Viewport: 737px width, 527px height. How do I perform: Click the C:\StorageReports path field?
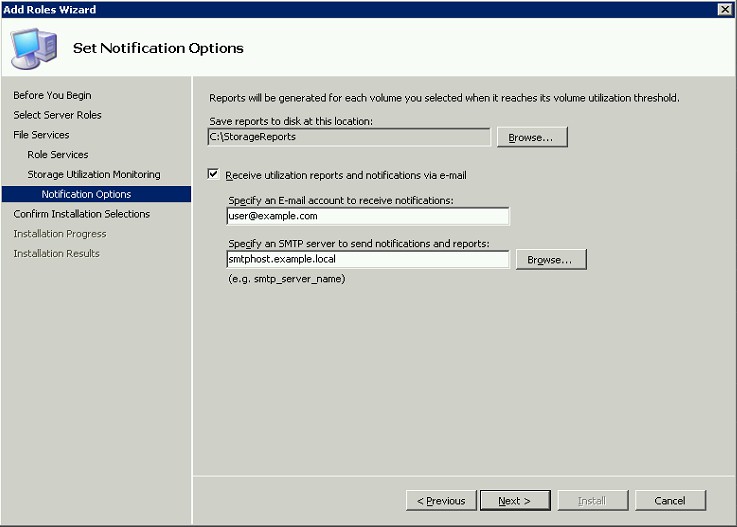349,137
